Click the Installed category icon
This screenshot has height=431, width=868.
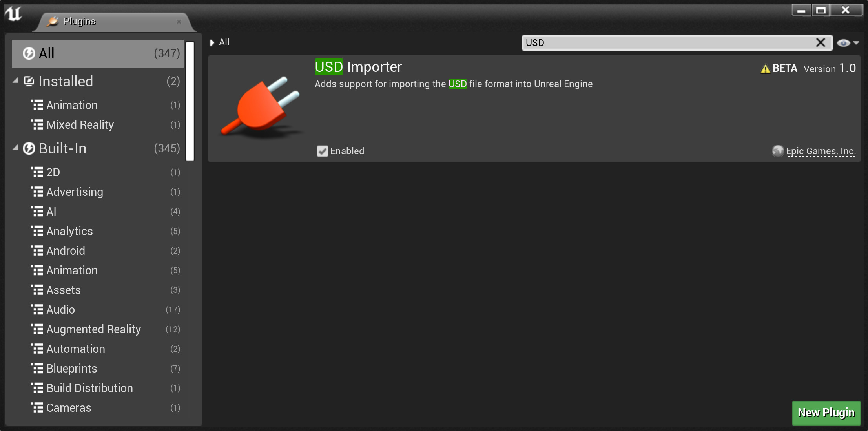(29, 81)
